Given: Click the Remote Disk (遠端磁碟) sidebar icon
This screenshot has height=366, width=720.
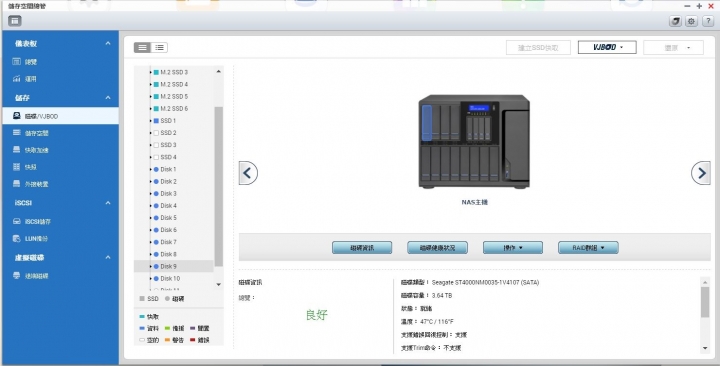Looking at the screenshot, I should coord(17,276).
